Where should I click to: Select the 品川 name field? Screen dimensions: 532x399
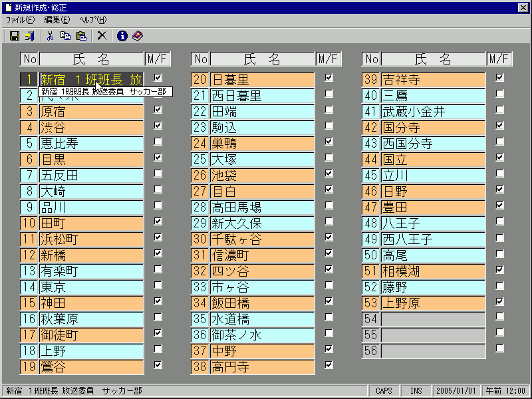(x=92, y=207)
